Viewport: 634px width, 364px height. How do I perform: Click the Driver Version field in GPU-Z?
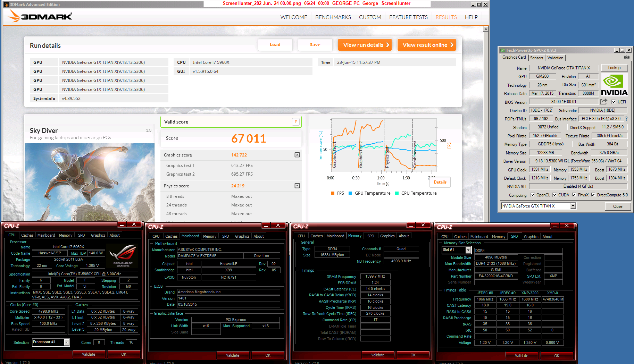[578, 161]
